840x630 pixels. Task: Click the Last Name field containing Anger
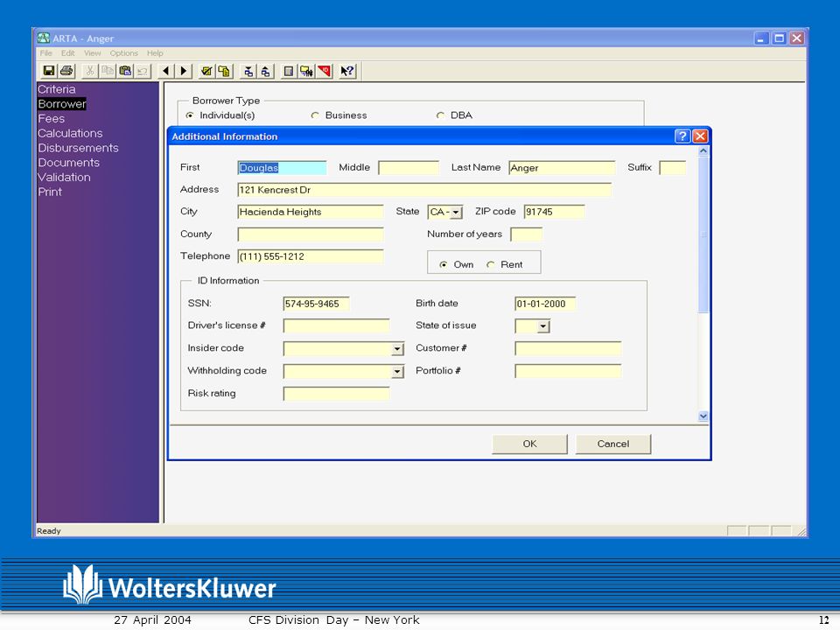[x=562, y=168]
